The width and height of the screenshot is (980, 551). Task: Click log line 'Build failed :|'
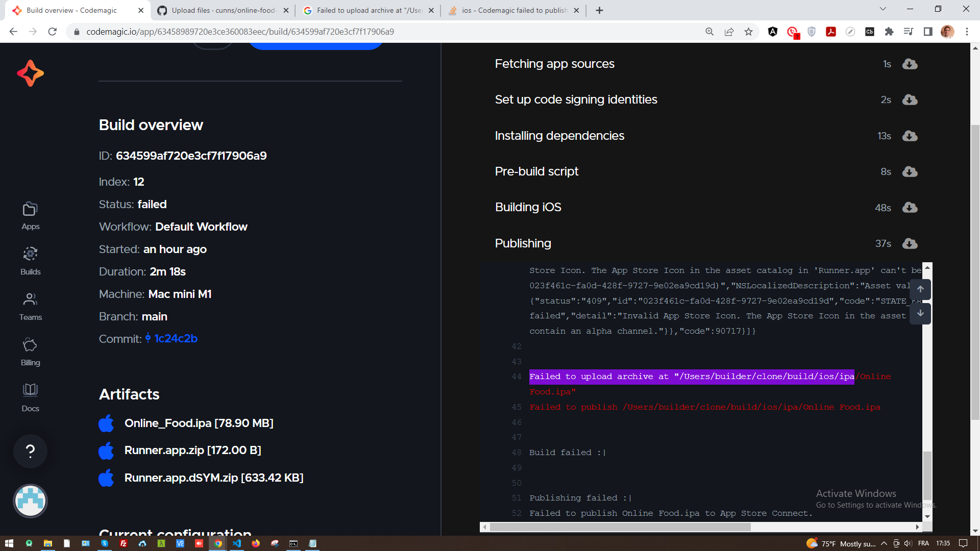pos(567,453)
